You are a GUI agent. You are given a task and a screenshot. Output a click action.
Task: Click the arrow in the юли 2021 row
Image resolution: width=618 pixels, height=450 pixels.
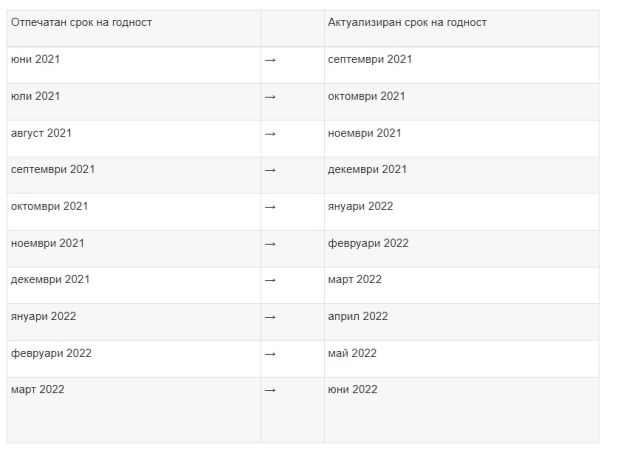270,97
